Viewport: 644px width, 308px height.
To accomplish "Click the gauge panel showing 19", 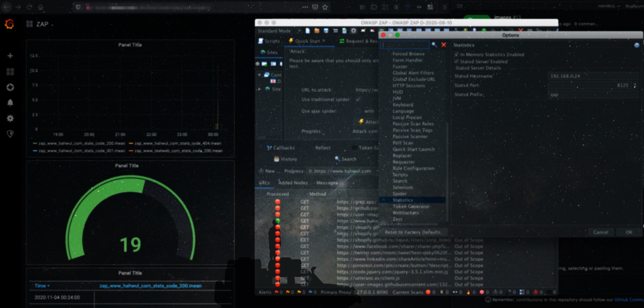I will click(x=130, y=213).
